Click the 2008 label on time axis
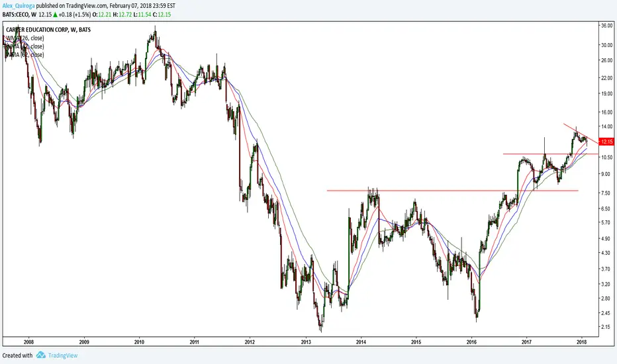The width and height of the screenshot is (617, 364). click(28, 342)
